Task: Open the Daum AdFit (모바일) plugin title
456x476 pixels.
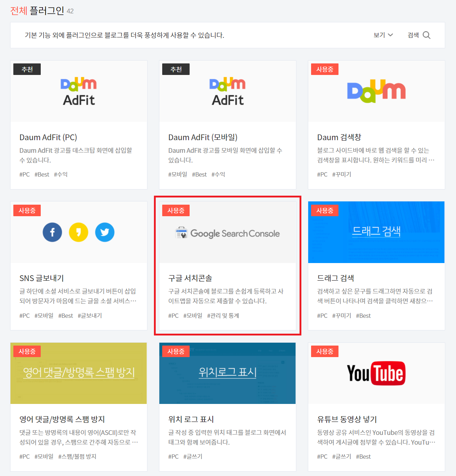Action: [203, 137]
